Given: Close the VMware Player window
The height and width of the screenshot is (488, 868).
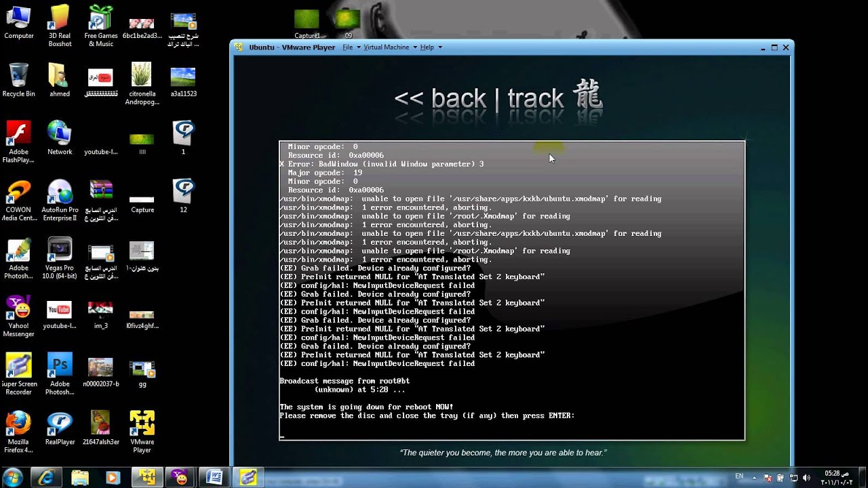Looking at the screenshot, I should point(786,47).
